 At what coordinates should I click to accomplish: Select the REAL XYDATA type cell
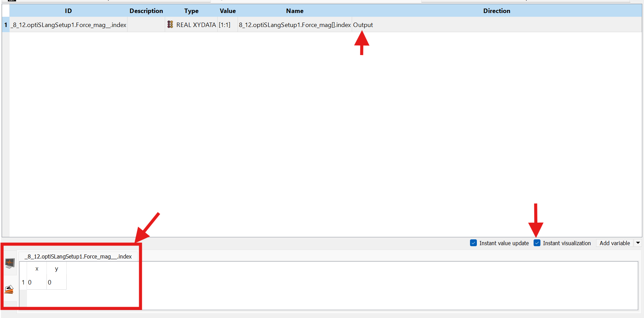pos(191,25)
